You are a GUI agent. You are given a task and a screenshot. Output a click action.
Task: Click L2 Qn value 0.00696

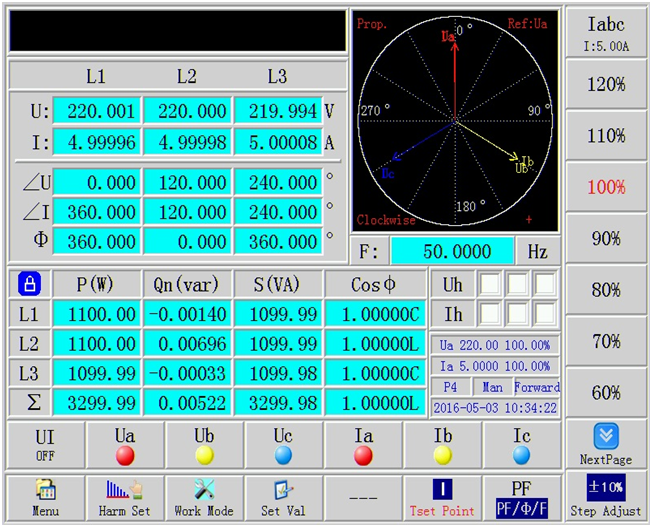pos(188,344)
